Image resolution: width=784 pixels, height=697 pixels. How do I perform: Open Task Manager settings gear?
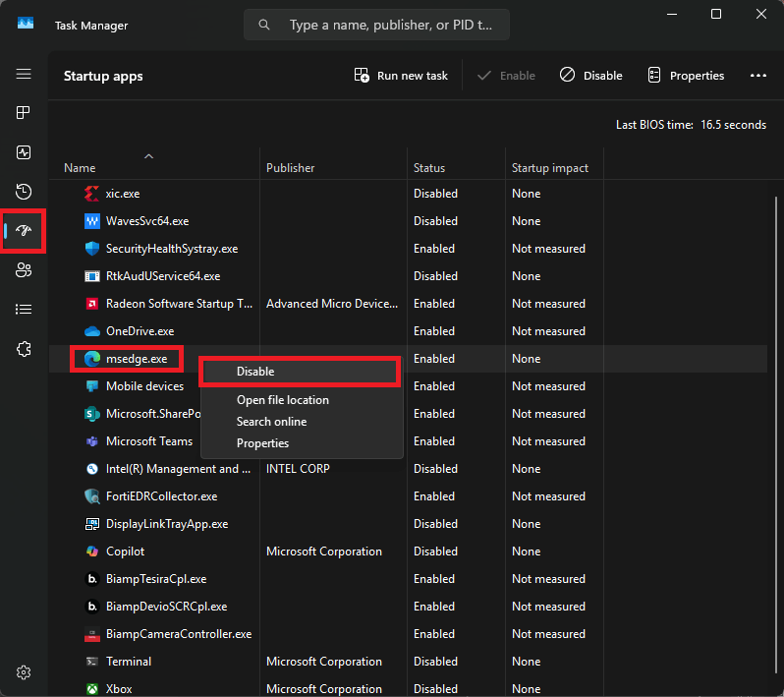(24, 672)
